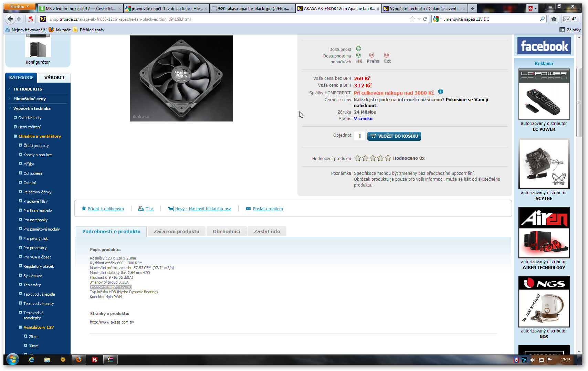
Task: Collapse the Chladiče a ventilátory subcategory
Action: click(x=15, y=136)
